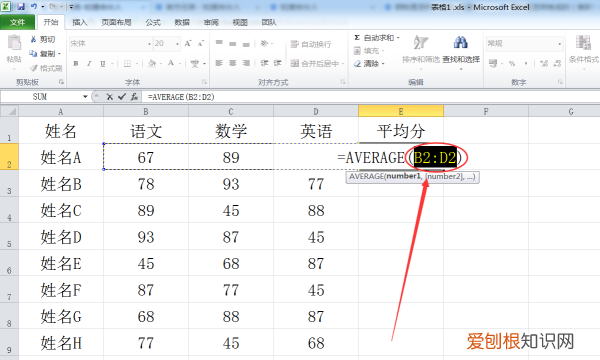Toggle Align Text Right
600x360 pixels.
click(246, 63)
